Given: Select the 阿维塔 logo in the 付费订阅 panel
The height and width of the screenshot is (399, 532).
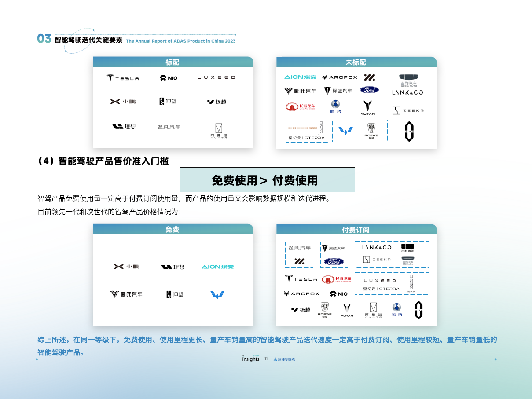Looking at the screenshot, I should (373, 310).
